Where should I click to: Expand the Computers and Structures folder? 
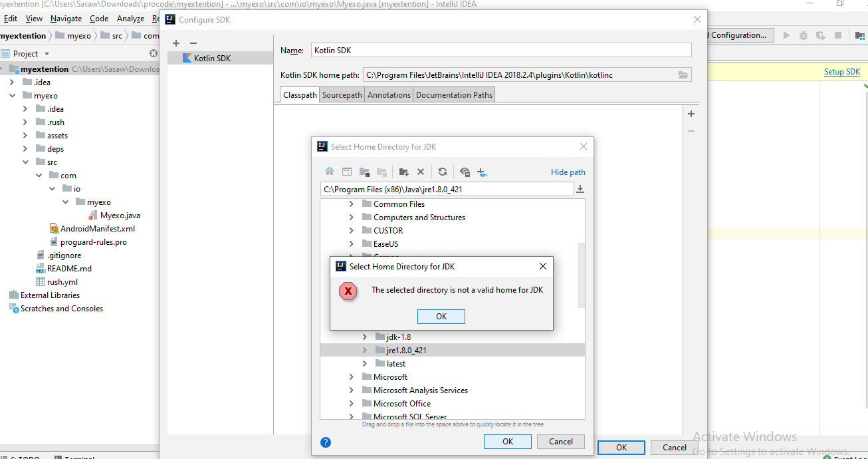[x=352, y=218]
